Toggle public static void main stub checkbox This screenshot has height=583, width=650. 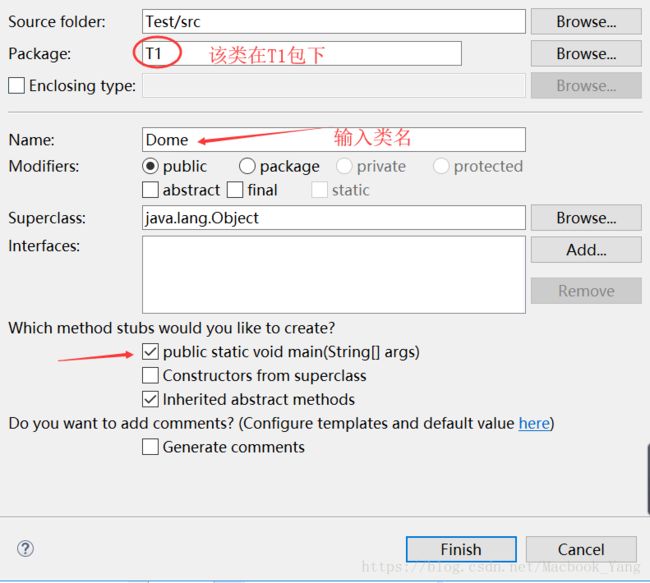pyautogui.click(x=150, y=352)
